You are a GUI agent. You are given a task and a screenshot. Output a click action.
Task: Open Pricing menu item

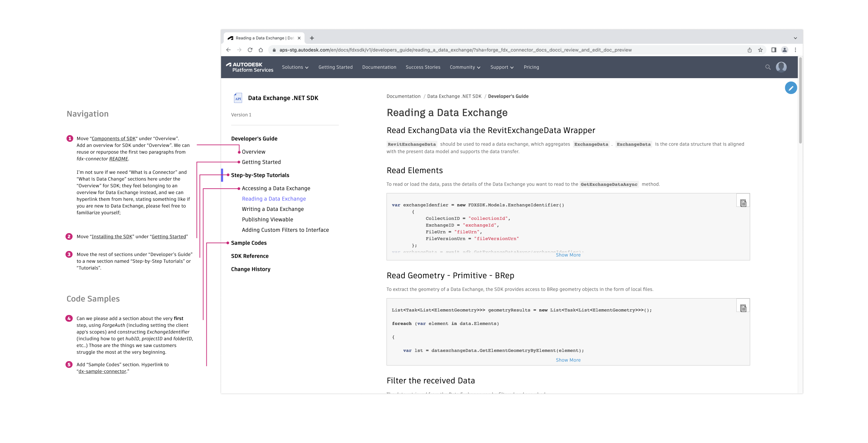coord(531,67)
